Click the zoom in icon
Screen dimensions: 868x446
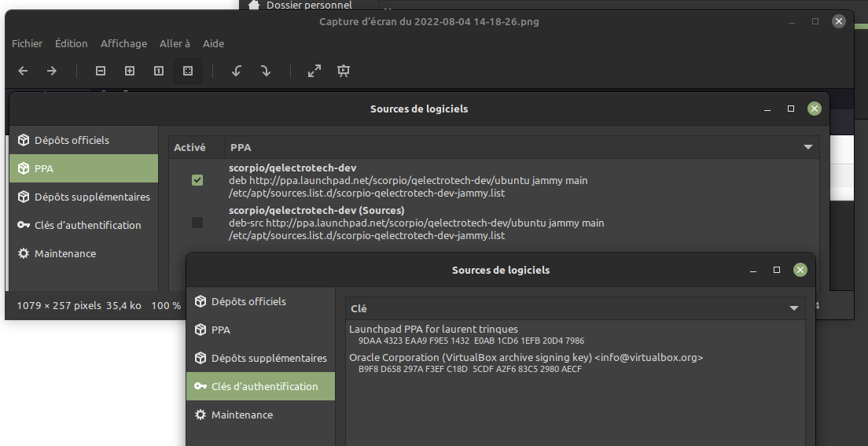[x=130, y=71]
